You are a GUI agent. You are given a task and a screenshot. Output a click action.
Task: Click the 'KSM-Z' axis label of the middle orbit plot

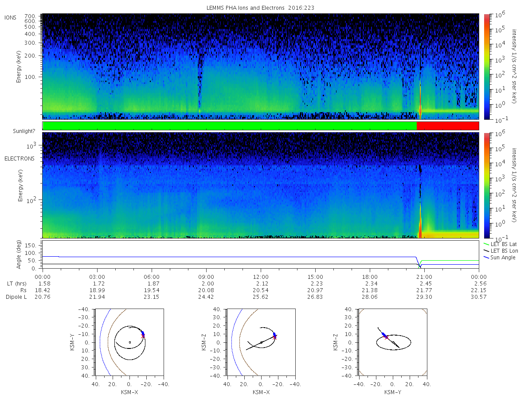pyautogui.click(x=204, y=342)
